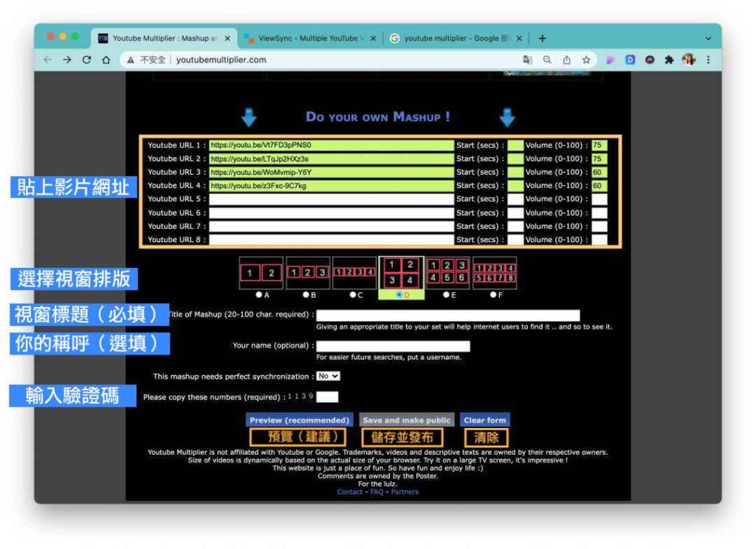Open a new browser tab with plus
Screen dimensions: 756x549
(543, 38)
